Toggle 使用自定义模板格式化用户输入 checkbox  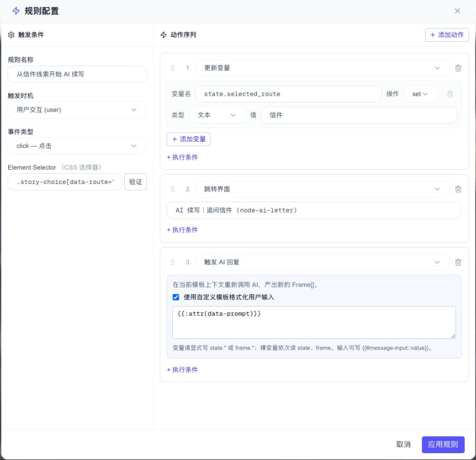click(x=176, y=297)
